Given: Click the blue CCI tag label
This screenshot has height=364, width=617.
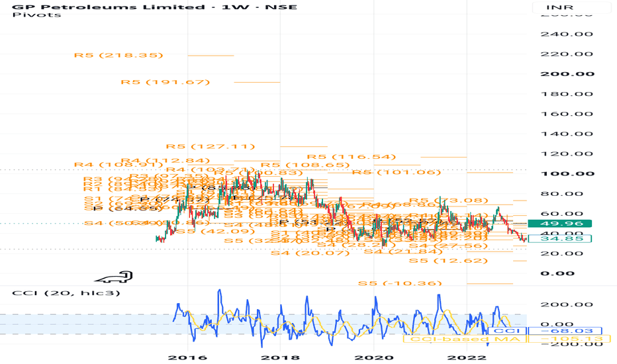Looking at the screenshot, I should tap(507, 331).
